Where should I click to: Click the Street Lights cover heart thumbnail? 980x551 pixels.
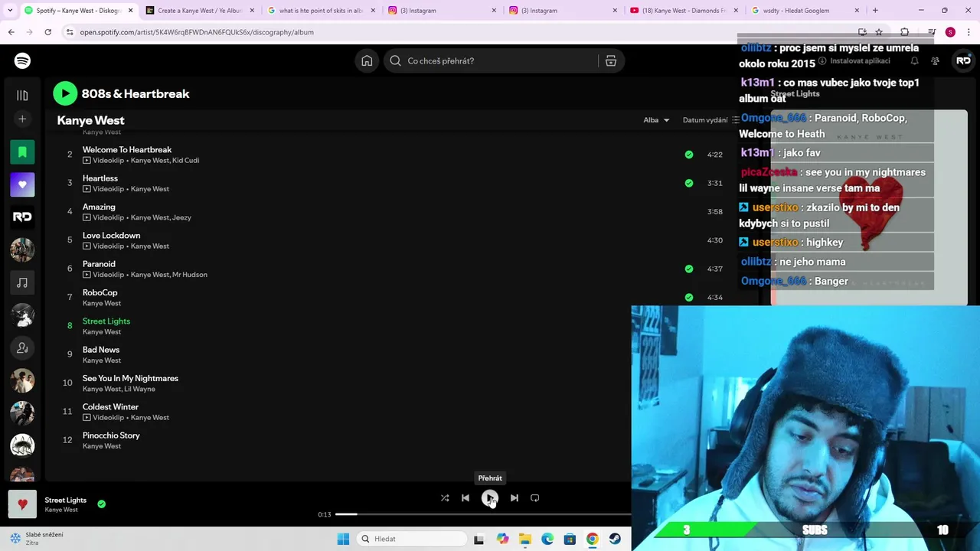[x=22, y=504]
